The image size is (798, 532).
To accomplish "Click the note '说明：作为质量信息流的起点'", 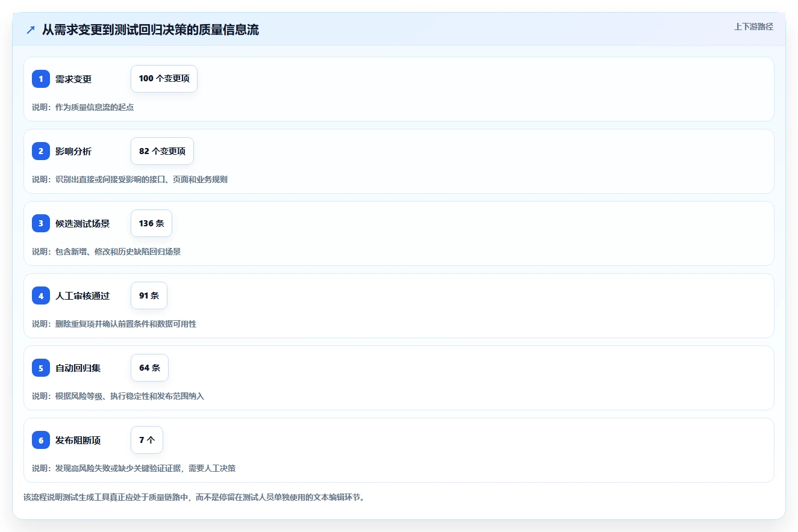I will (x=83, y=107).
